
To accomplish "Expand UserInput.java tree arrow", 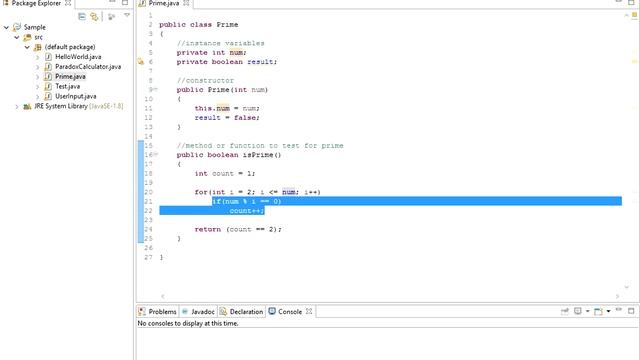I will pyautogui.click(x=38, y=97).
